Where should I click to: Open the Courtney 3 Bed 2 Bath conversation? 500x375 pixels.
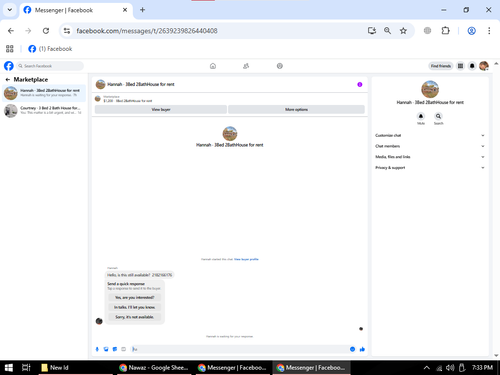click(44, 111)
